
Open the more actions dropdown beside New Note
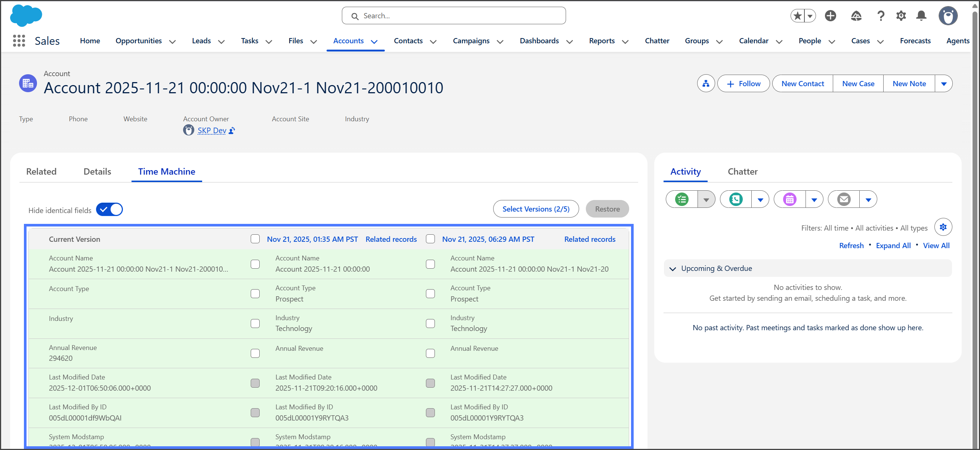[x=943, y=84]
